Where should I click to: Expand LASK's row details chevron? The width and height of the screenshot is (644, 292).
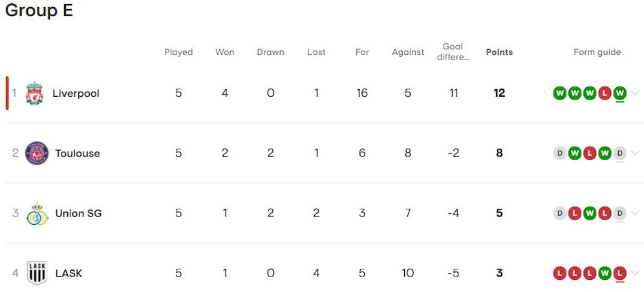[x=635, y=273]
